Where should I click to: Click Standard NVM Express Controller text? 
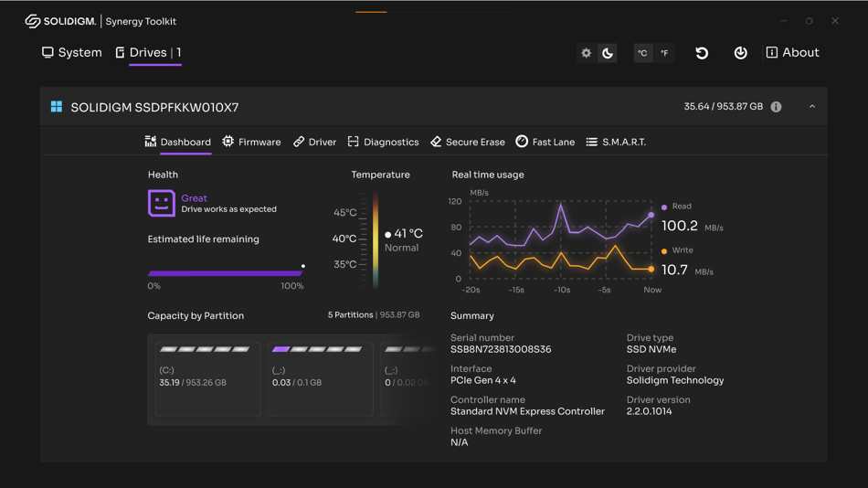(527, 411)
